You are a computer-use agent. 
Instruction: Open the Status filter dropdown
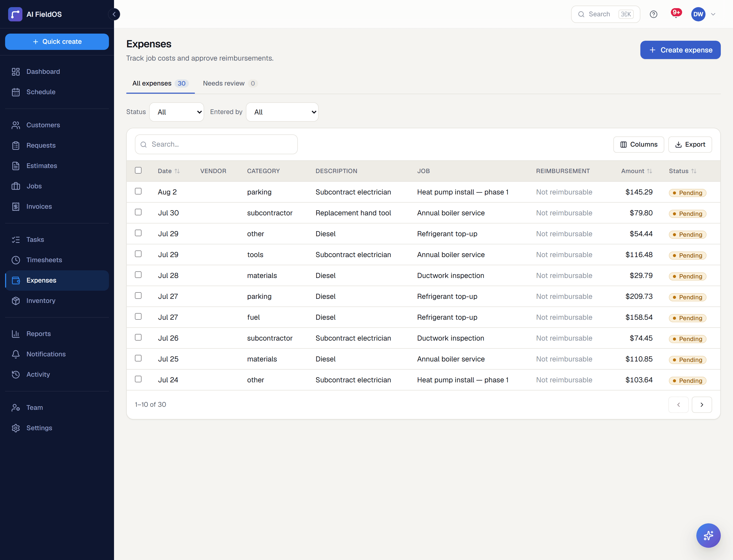(177, 112)
